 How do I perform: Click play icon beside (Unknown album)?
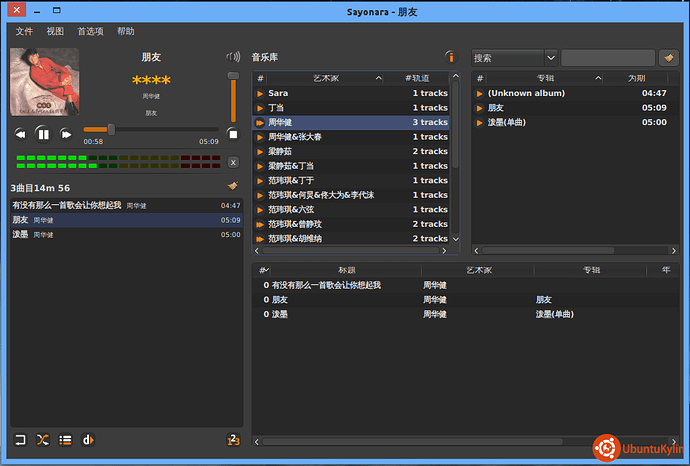[480, 93]
